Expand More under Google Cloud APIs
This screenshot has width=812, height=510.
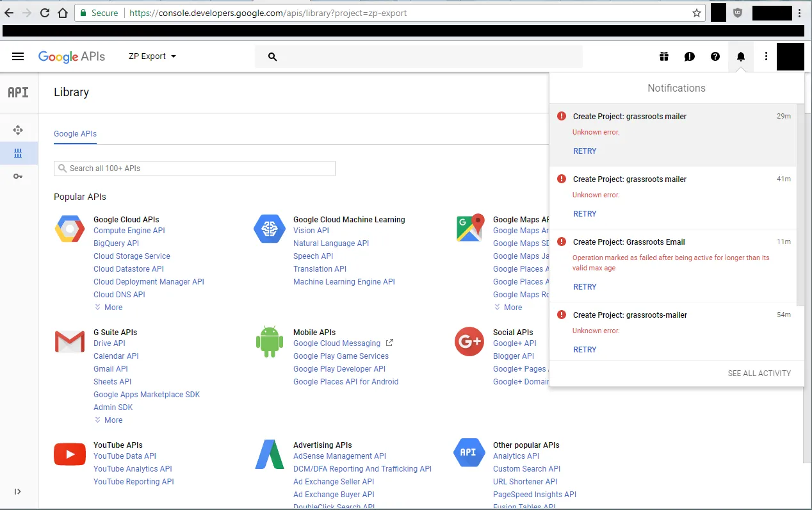tap(108, 308)
